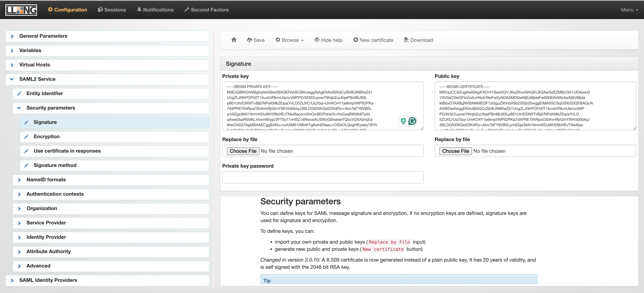This screenshot has width=644, height=293.
Task: Click the pencil icon beside Encryption
Action: pos(26,137)
